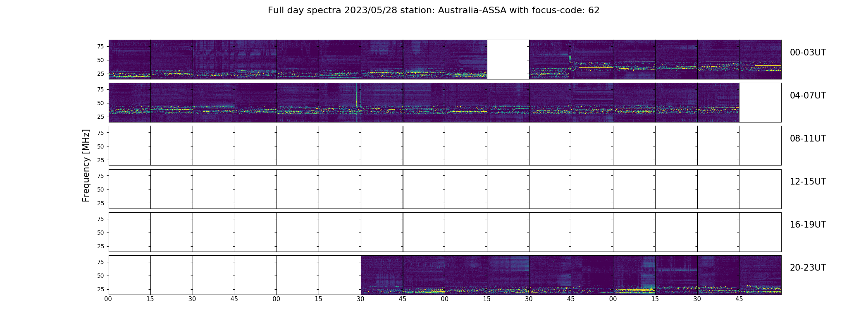Select the 50 tick of the 04-07UT row
Screen dimensions: 868x331
pos(100,103)
